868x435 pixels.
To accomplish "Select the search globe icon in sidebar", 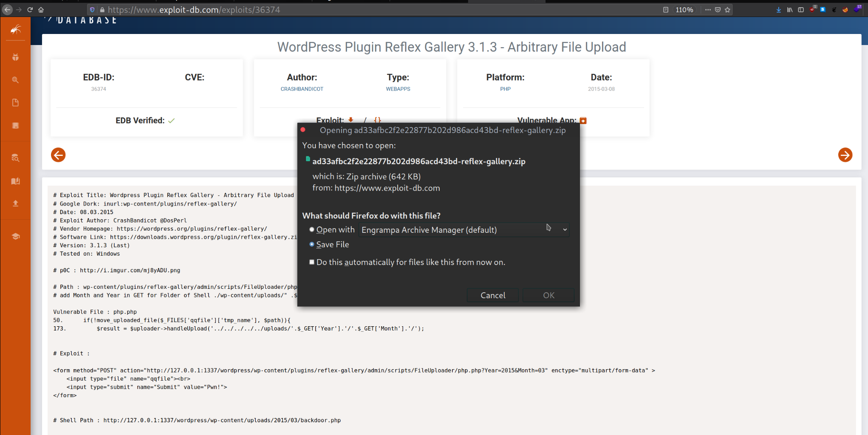I will 15,79.
